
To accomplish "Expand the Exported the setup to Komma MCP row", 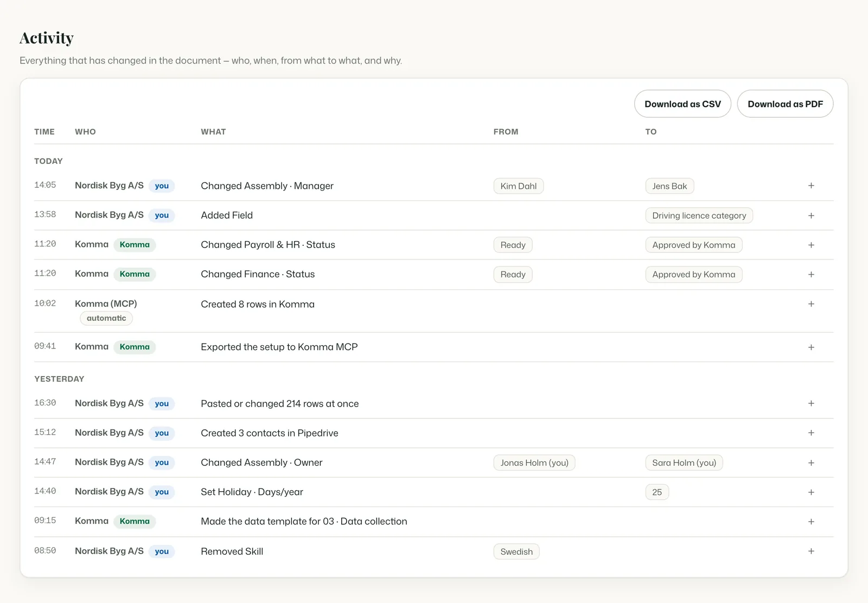I will [811, 347].
